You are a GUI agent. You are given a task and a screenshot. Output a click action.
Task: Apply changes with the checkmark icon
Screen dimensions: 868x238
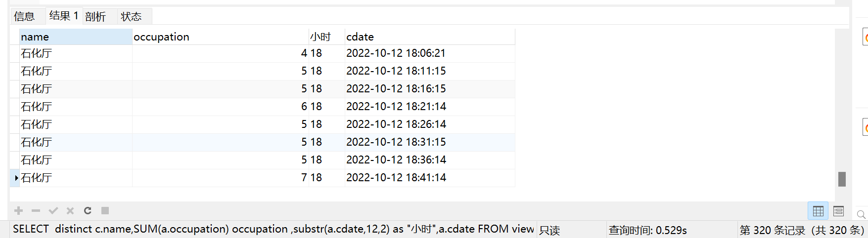tap(53, 211)
